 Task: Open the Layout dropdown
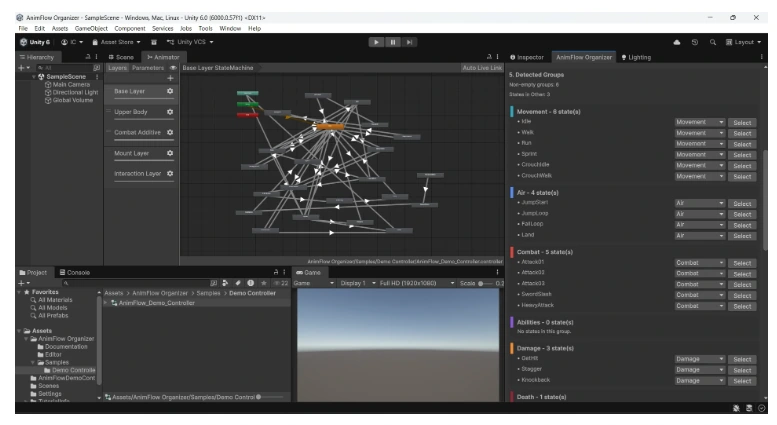click(x=743, y=42)
